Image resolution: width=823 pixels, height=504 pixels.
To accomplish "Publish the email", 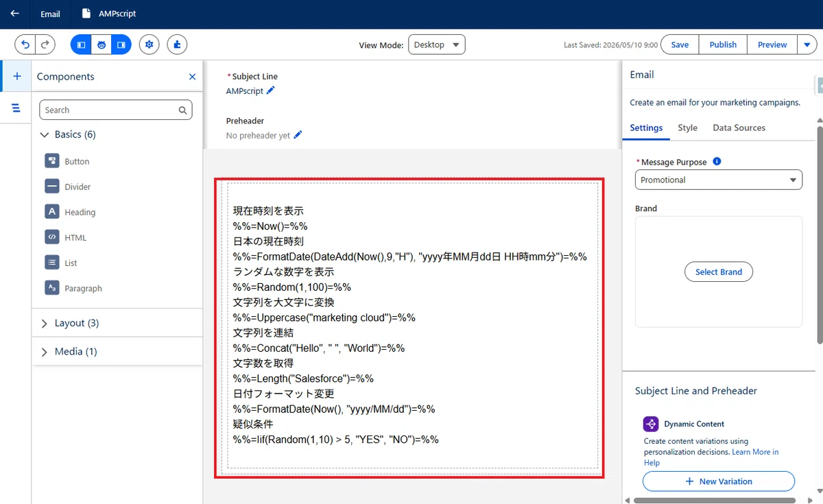I will pos(723,45).
